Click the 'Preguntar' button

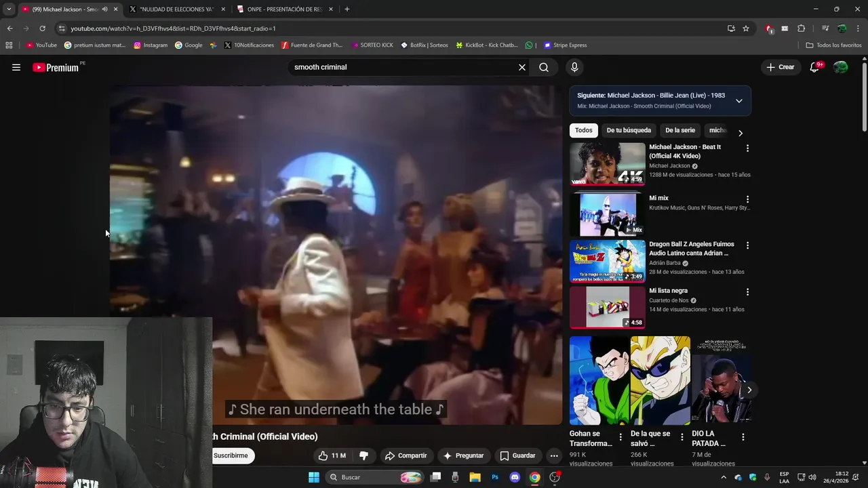[x=463, y=455]
